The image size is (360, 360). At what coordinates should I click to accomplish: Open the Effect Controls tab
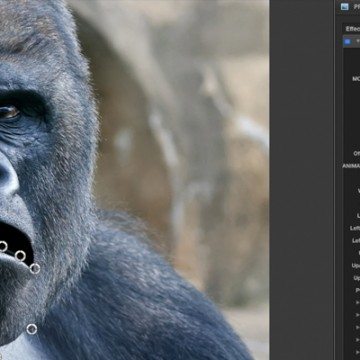click(352, 29)
